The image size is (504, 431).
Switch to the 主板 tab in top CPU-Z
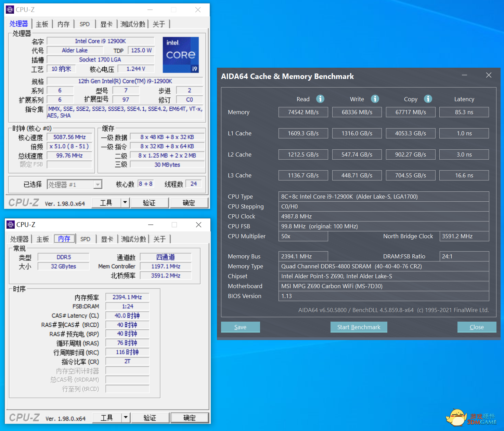42,24
